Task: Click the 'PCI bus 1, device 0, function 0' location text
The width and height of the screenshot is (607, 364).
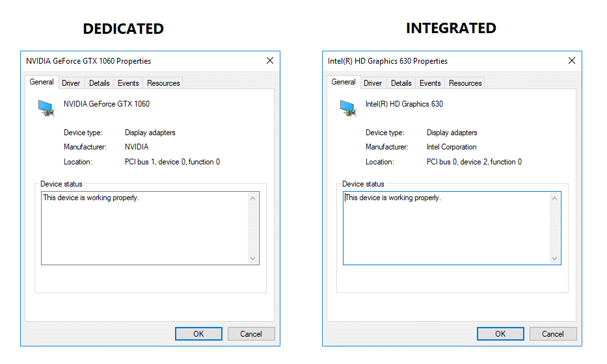Action: coord(172,162)
